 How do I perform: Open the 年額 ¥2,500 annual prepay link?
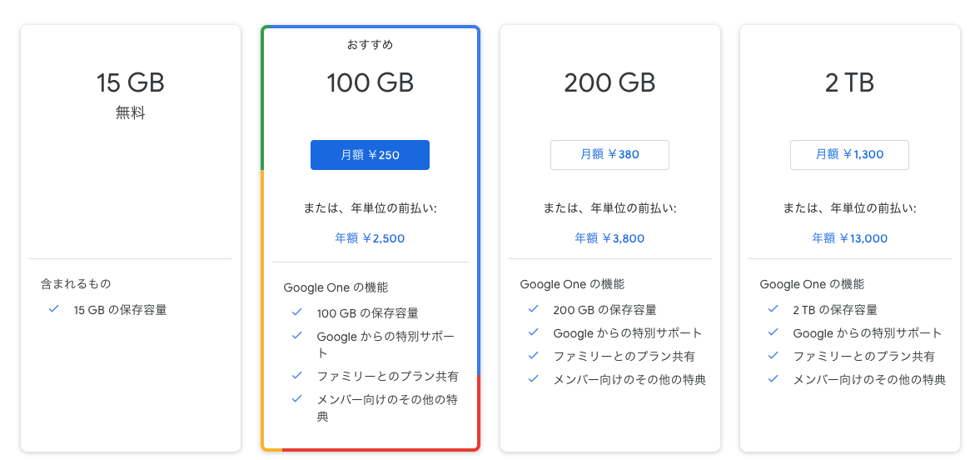click(370, 238)
